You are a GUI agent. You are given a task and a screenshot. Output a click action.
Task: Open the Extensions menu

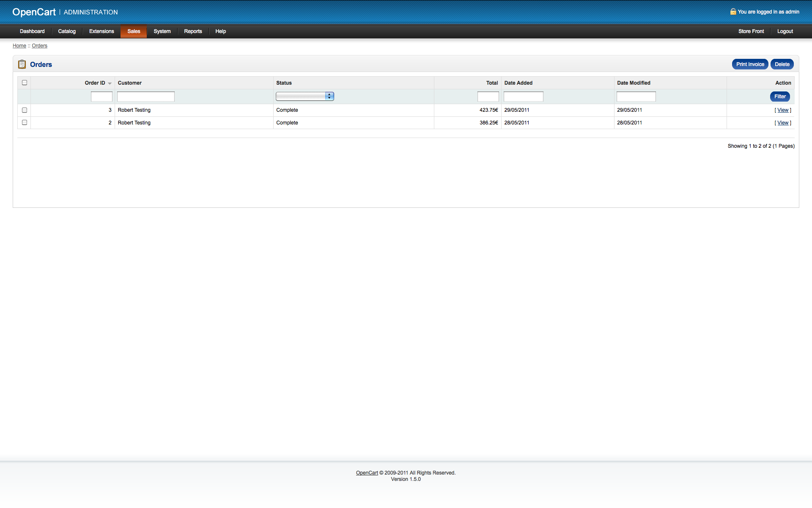tap(101, 31)
